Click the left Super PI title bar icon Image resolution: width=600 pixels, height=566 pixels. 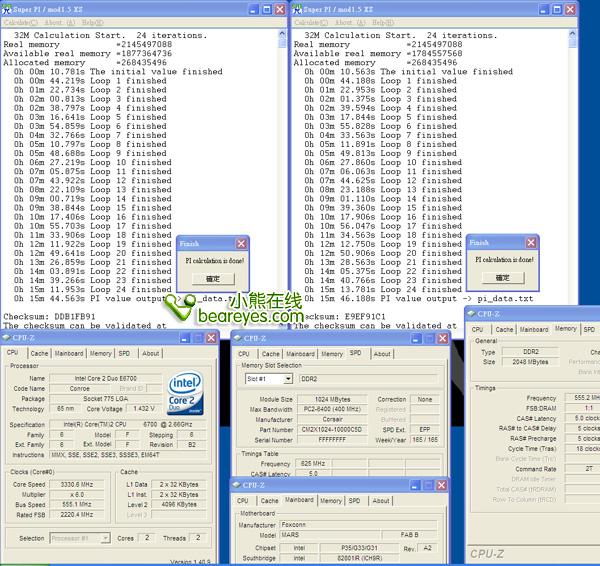[7, 9]
